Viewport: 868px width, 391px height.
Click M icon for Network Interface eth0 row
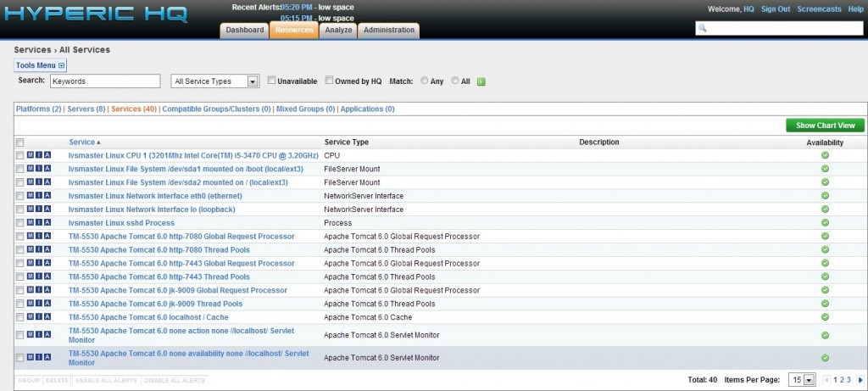[x=31, y=196]
